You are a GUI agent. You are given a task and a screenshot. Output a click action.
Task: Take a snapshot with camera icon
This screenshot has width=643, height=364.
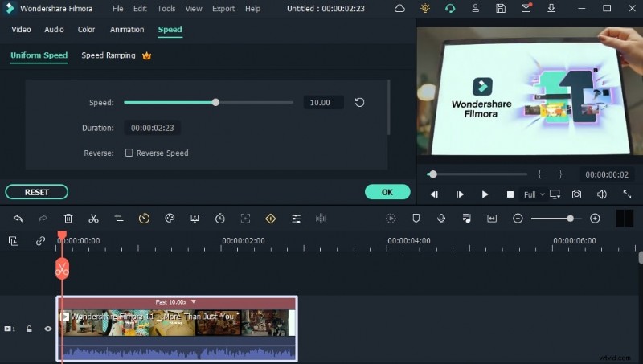[576, 194]
